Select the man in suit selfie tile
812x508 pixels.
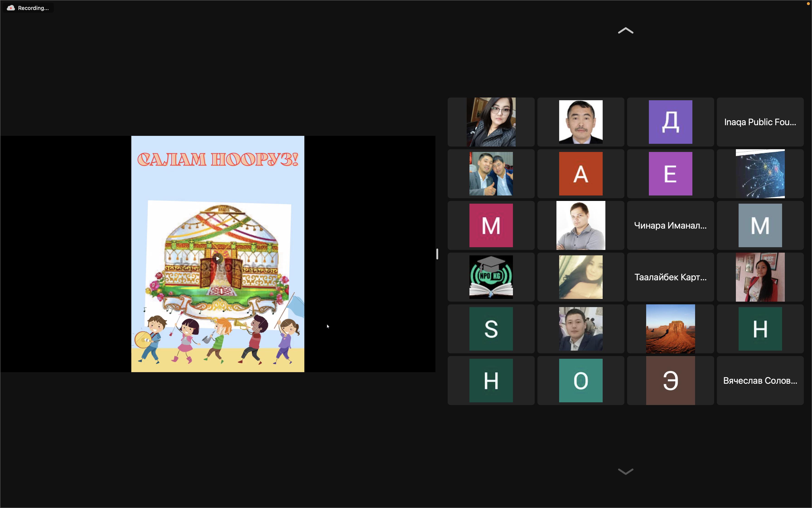(x=580, y=329)
